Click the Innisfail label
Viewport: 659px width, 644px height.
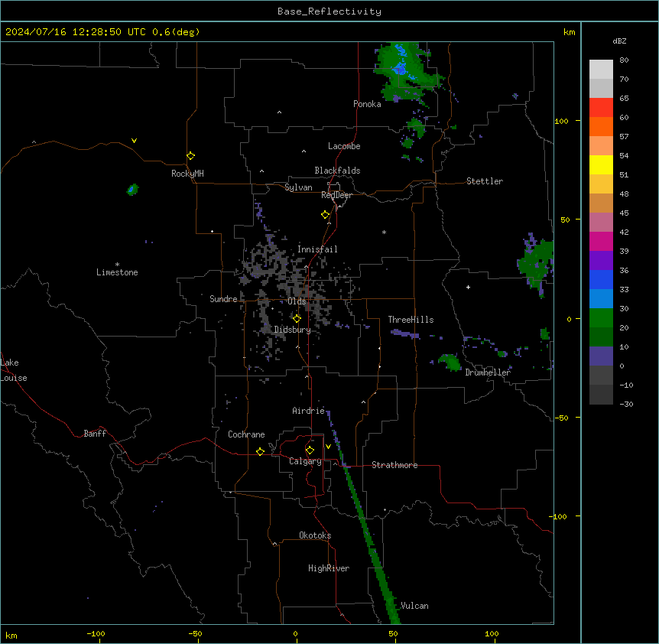317,249
